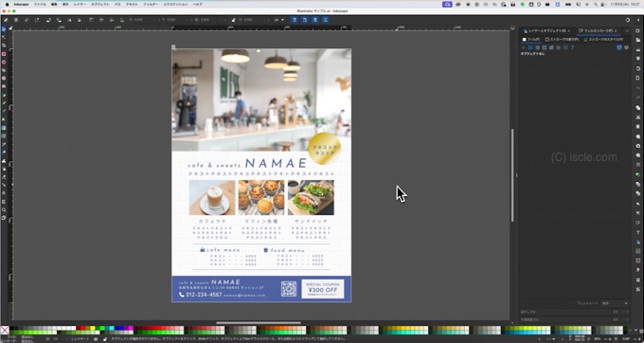Viewport: 644px width, 343px height.
Task: Select the Text tool in toolbox
Action: pyautogui.click(x=4, y=119)
